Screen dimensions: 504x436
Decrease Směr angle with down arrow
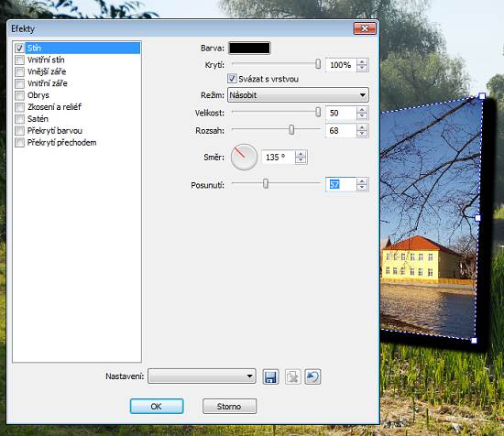[301, 160]
